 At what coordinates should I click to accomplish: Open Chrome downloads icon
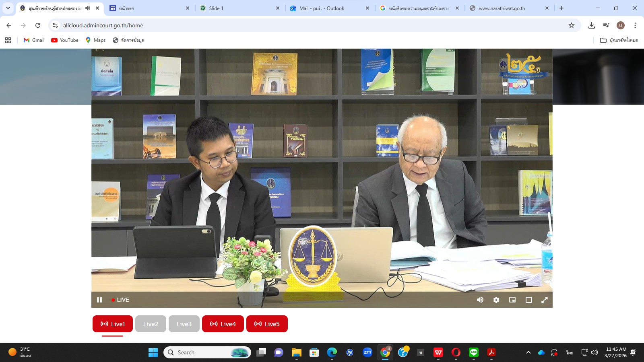592,25
